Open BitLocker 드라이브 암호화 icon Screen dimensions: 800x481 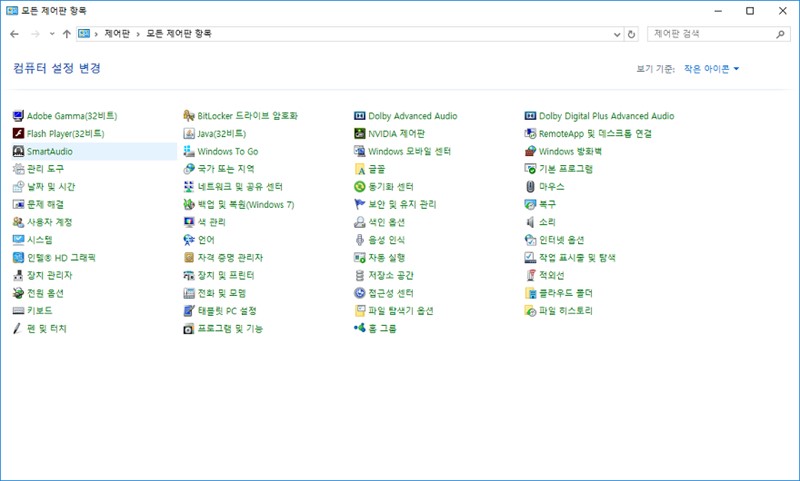pyautogui.click(x=189, y=116)
